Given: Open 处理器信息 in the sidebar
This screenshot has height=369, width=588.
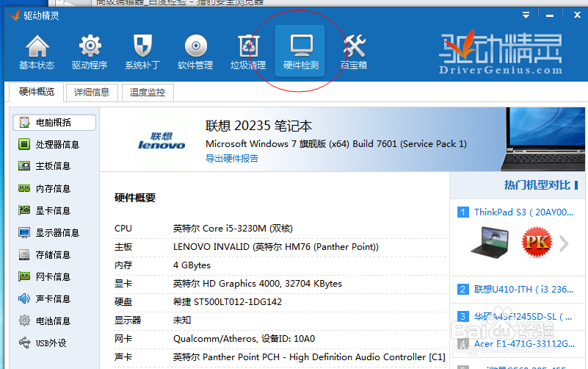Looking at the screenshot, I should (48, 144).
